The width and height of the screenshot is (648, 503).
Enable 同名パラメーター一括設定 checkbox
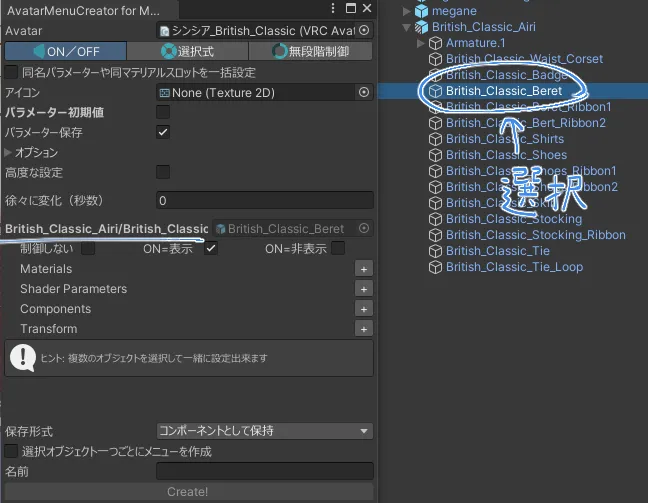tap(12, 72)
